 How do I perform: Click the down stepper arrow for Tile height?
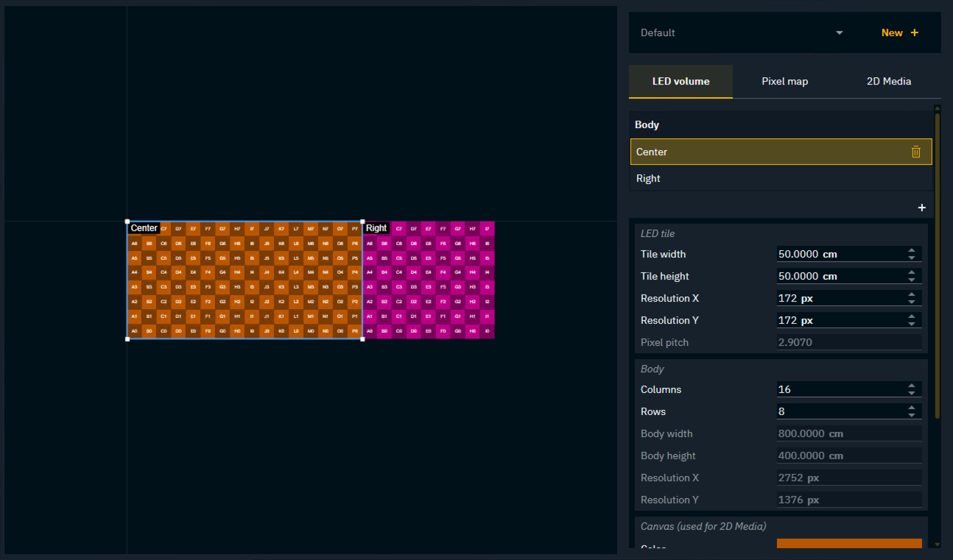coord(913,279)
